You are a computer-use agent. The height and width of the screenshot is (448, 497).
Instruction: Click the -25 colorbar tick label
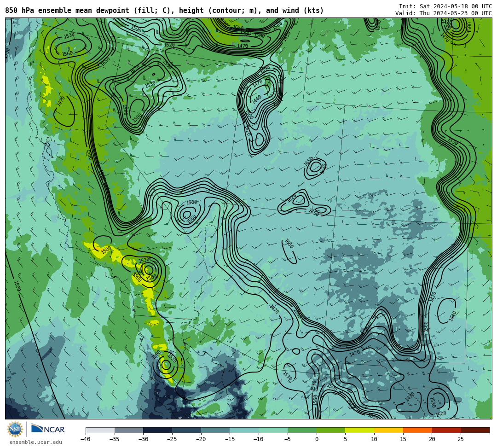[172, 439]
